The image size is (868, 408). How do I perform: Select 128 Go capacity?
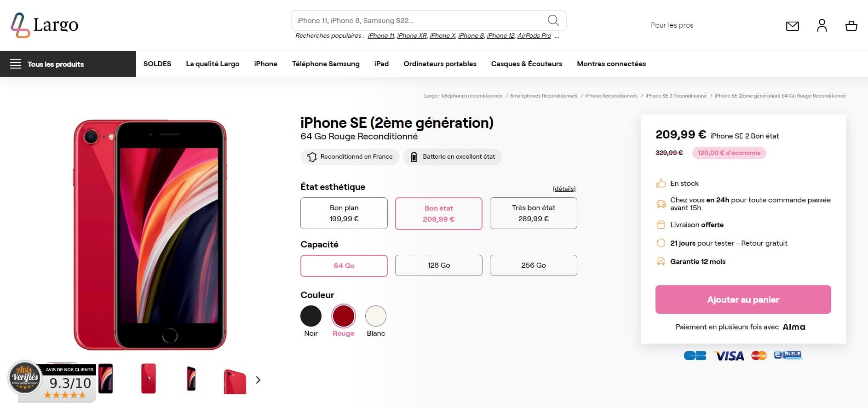click(438, 265)
